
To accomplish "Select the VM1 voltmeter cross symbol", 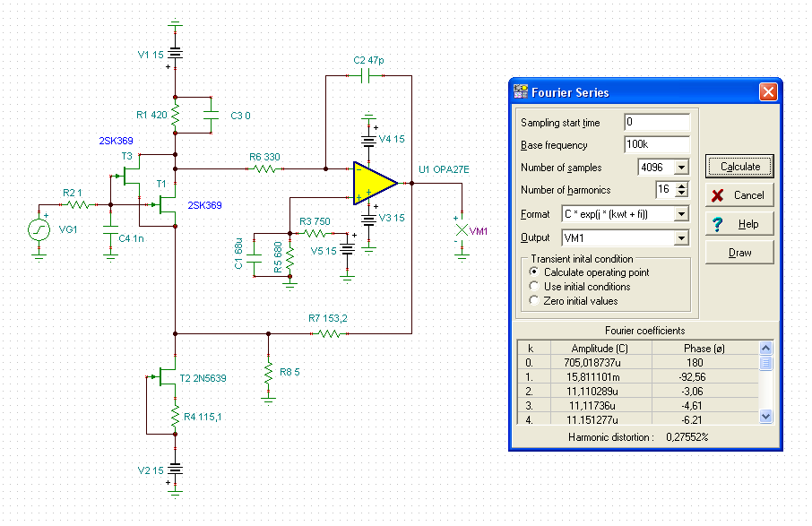I will point(462,230).
